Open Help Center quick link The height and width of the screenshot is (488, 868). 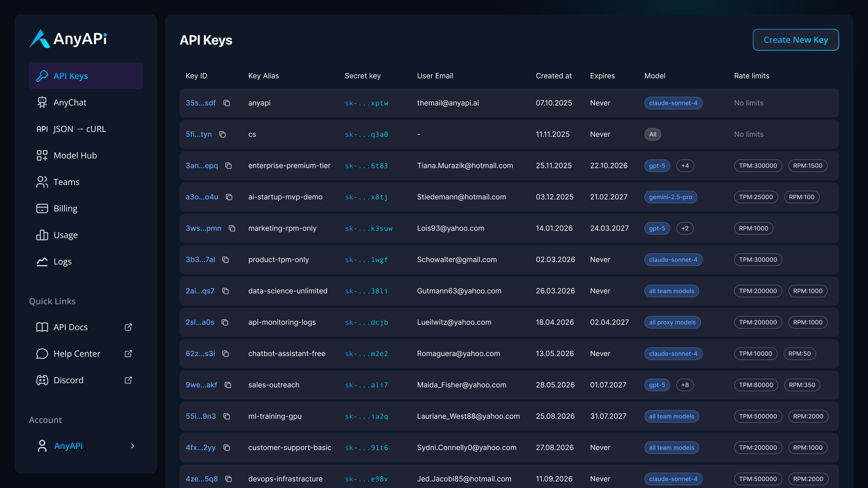77,354
